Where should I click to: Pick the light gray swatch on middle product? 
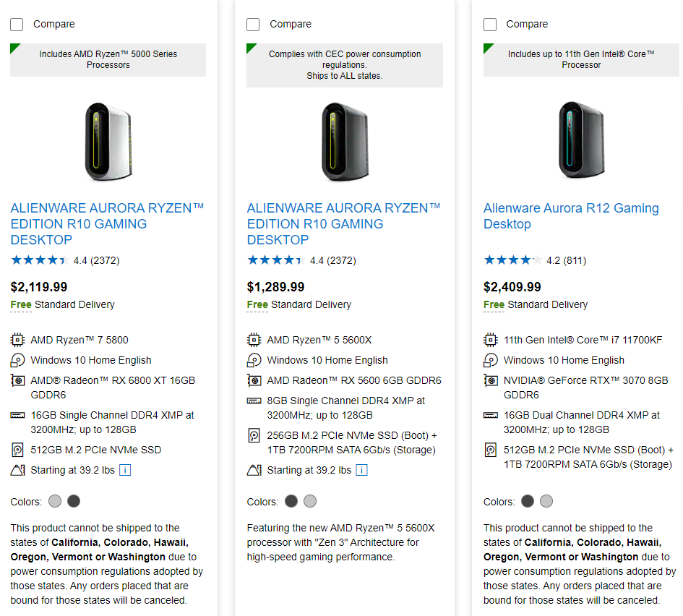310,501
